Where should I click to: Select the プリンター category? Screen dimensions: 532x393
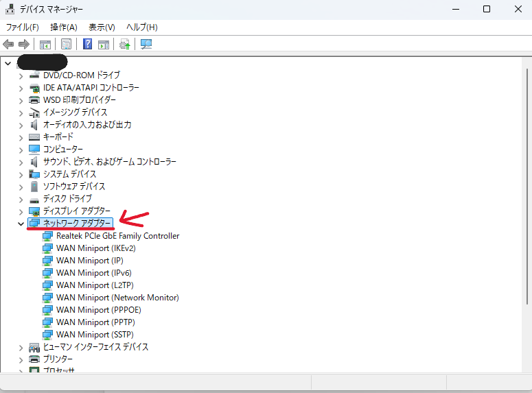(58, 359)
